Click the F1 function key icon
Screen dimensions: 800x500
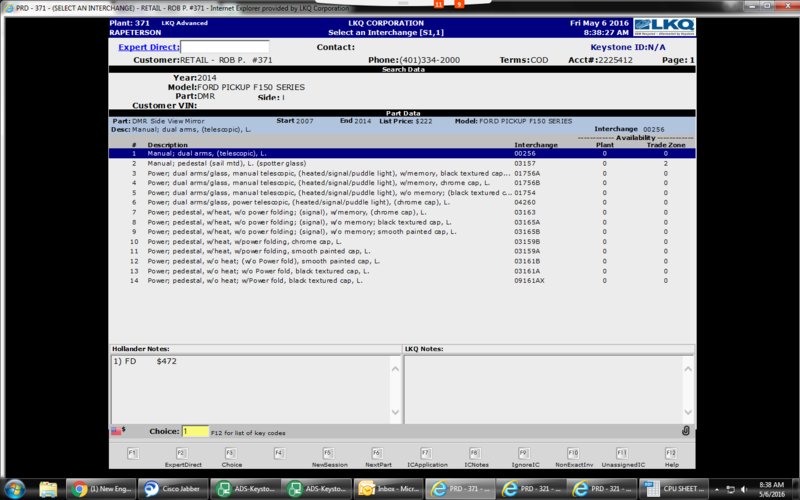(x=133, y=453)
